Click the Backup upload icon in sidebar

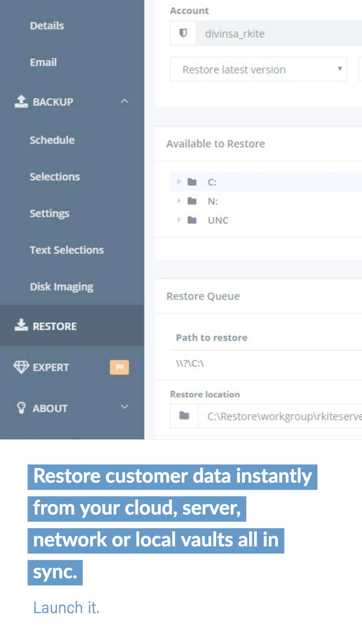coord(21,101)
